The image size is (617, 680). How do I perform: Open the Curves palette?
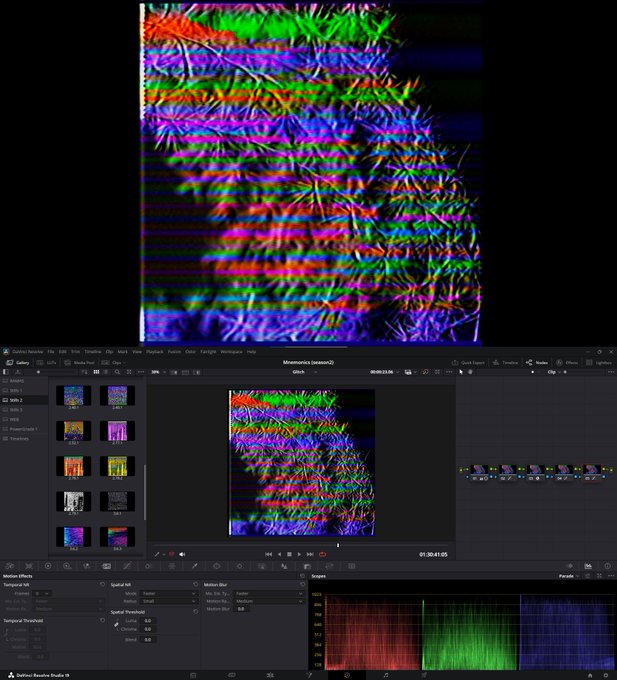click(x=127, y=566)
